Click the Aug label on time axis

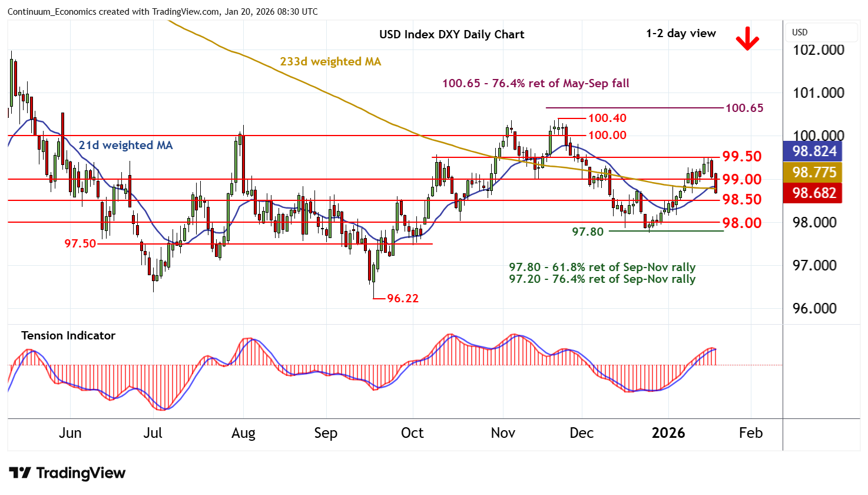tap(243, 433)
